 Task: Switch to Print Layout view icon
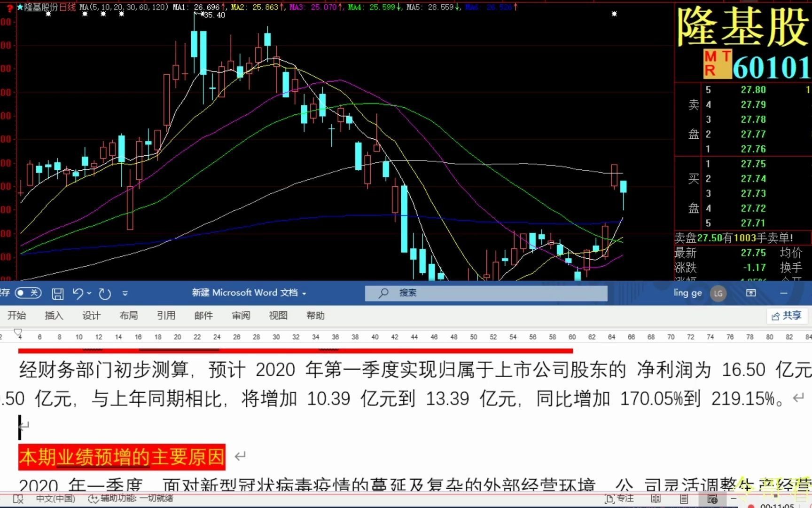point(684,499)
